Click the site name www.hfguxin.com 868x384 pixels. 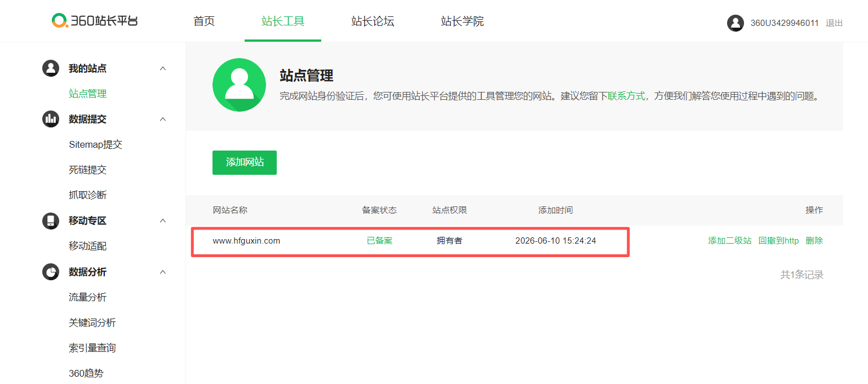[x=246, y=241]
